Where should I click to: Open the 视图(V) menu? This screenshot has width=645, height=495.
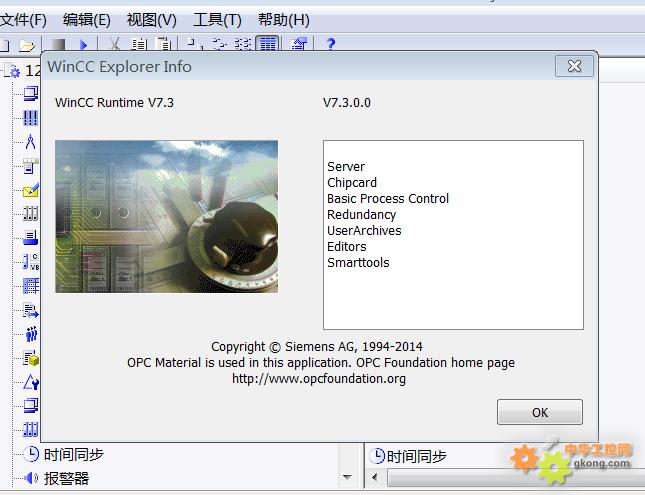152,20
